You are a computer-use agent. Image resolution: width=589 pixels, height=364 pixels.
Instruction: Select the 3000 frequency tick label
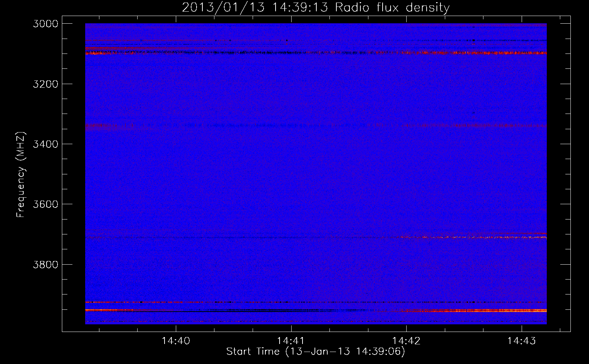[x=46, y=24]
